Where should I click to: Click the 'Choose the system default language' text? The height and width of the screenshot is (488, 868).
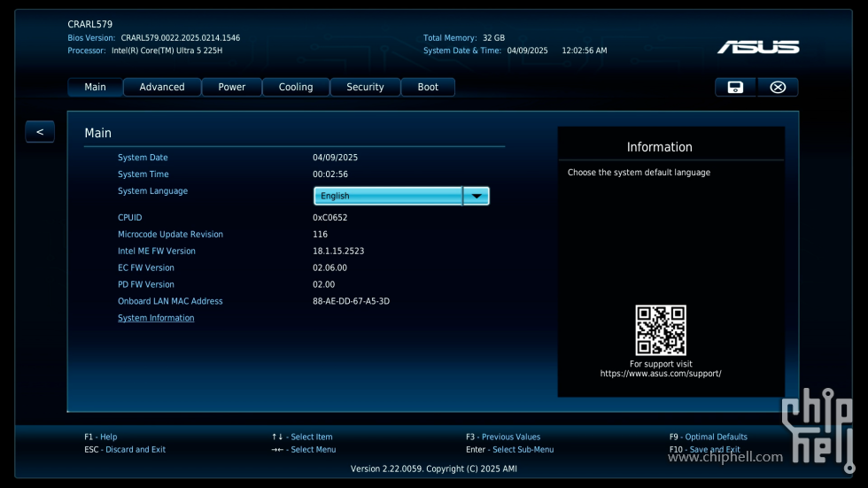pos(639,173)
